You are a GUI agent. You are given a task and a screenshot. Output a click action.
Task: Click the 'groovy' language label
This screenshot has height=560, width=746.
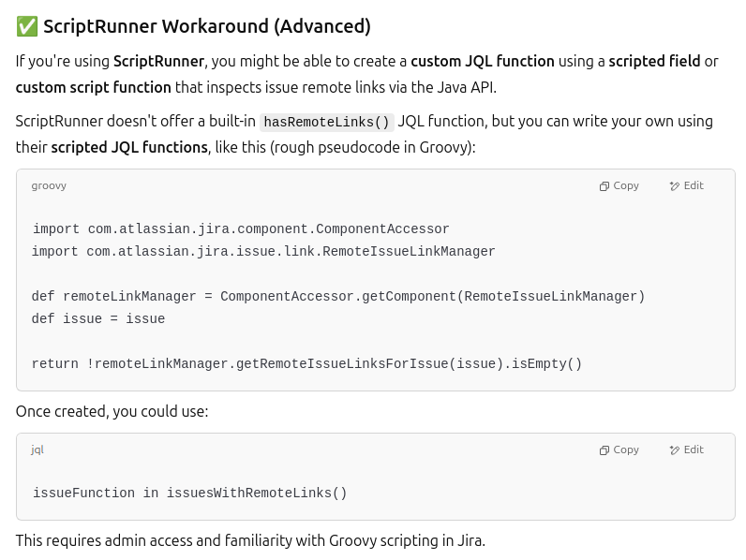coord(49,185)
